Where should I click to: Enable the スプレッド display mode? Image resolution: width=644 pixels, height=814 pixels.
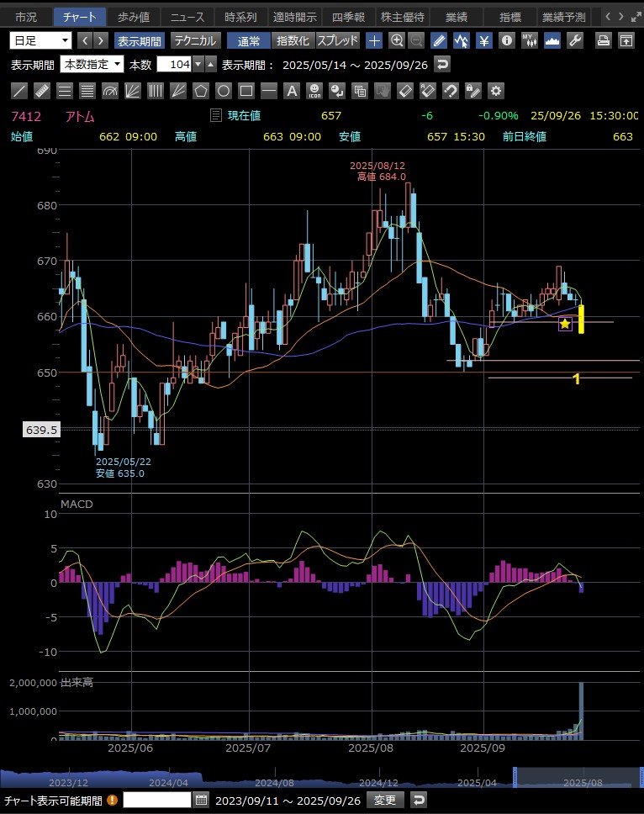337,40
